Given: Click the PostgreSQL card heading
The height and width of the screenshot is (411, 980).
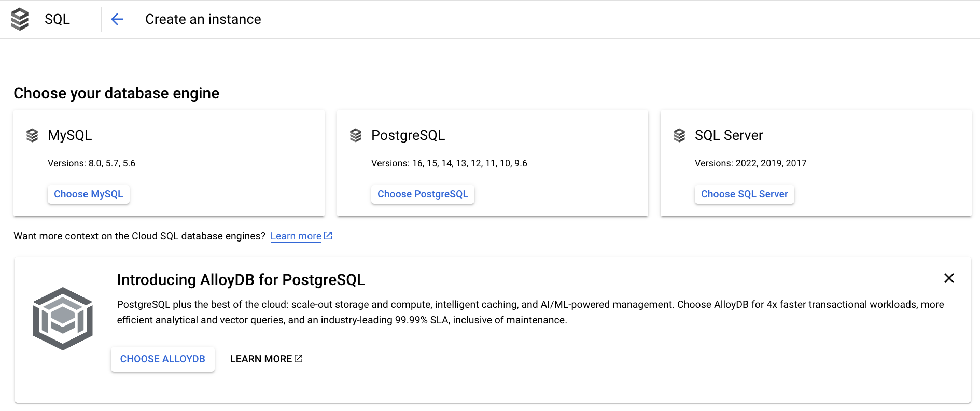Looking at the screenshot, I should [x=408, y=135].
